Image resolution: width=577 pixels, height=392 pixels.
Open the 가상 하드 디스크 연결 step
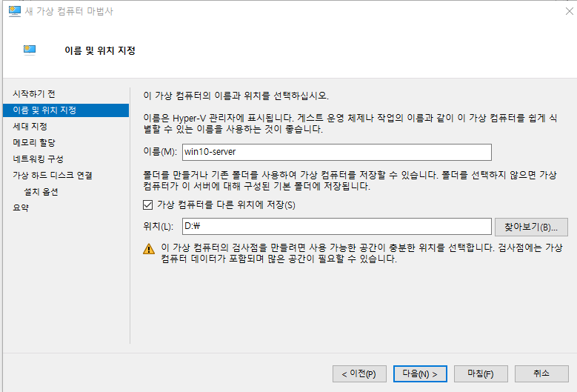[53, 175]
